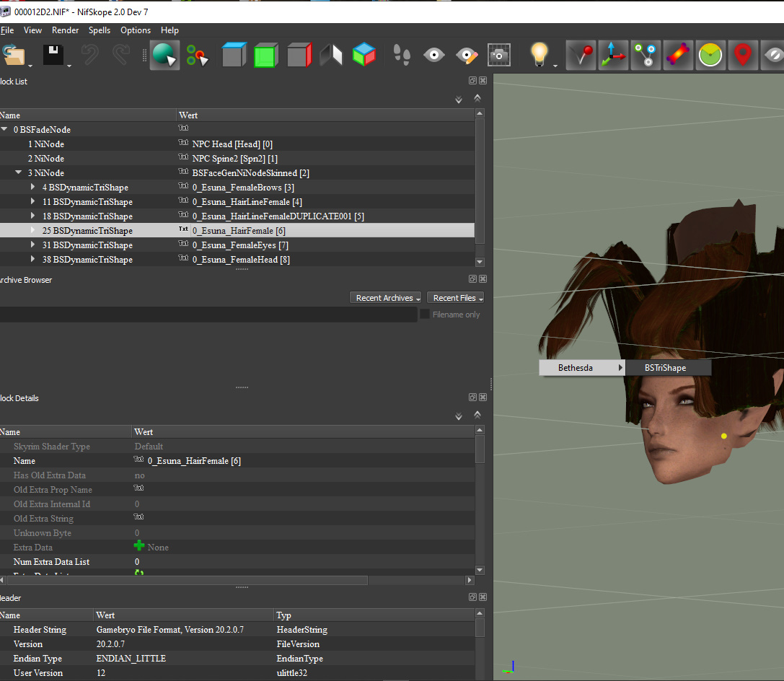Click the green color wheel toolbar icon
The width and height of the screenshot is (784, 681).
point(710,55)
